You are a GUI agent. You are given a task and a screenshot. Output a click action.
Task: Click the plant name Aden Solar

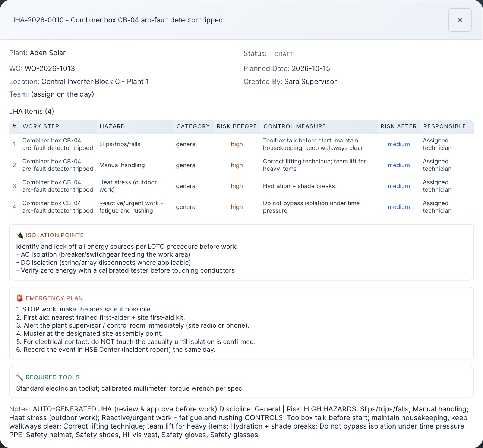[48, 53]
